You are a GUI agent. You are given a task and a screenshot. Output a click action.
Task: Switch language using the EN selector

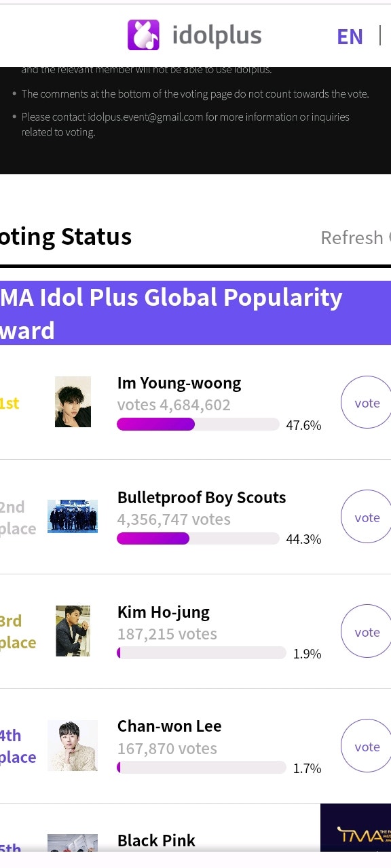[349, 36]
